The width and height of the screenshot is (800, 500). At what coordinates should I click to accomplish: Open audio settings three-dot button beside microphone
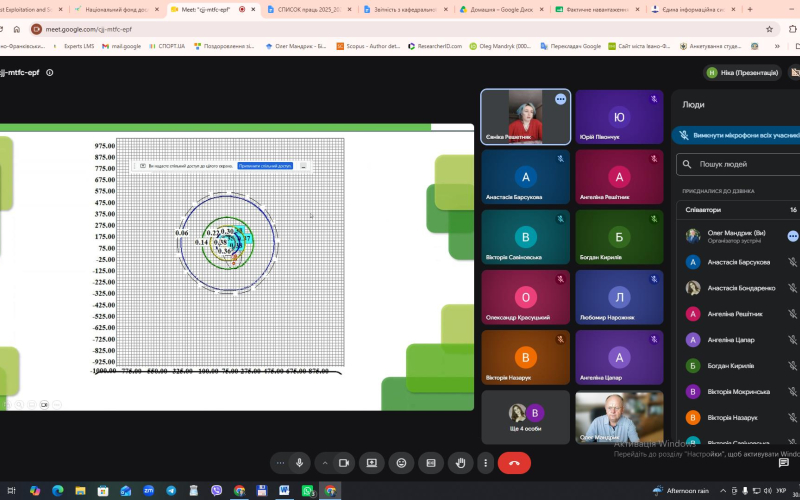[280, 463]
